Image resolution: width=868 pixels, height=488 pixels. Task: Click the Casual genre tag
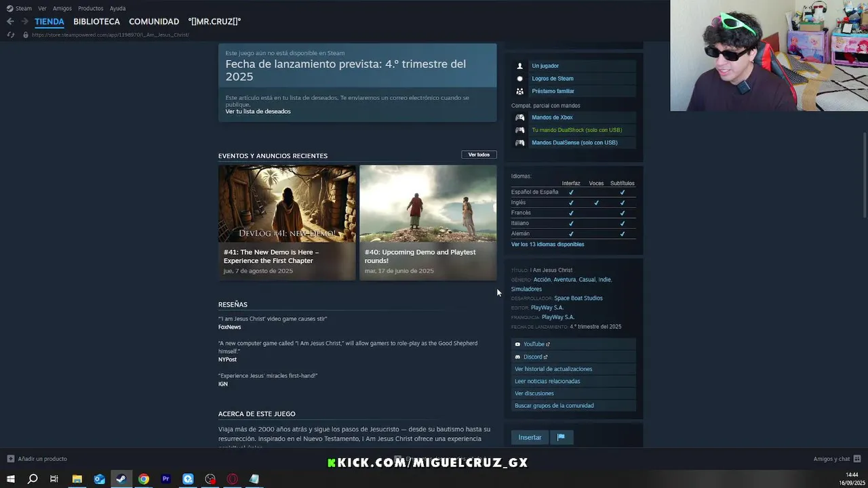[587, 280]
